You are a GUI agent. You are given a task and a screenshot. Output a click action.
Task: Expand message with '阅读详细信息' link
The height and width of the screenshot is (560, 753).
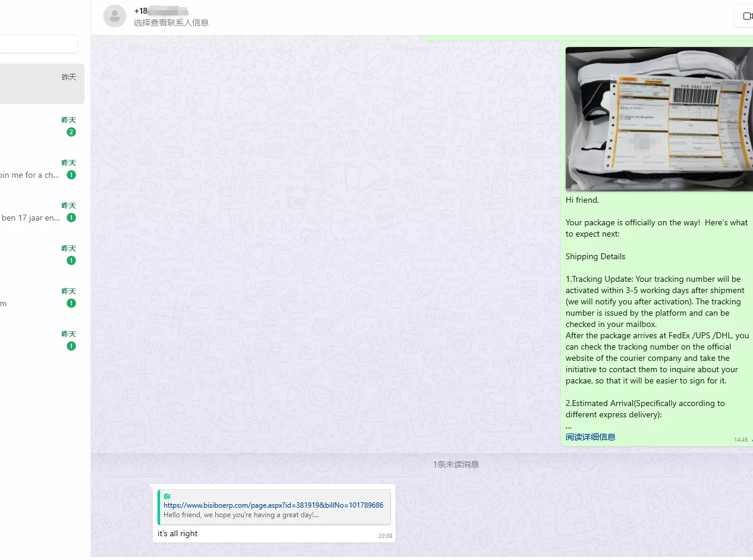pos(590,437)
